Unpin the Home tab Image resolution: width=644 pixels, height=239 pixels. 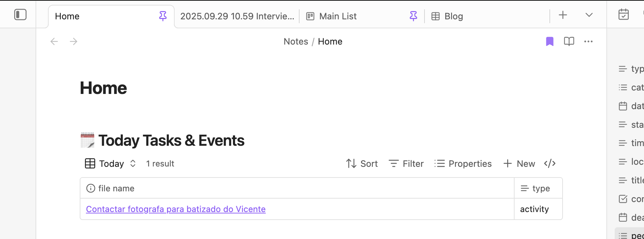coord(163,16)
